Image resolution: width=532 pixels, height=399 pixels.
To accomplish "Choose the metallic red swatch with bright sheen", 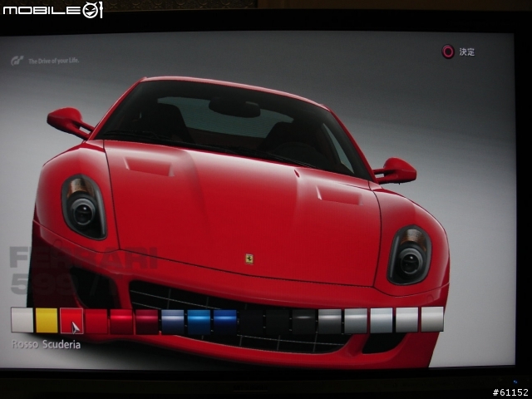I will [121, 322].
